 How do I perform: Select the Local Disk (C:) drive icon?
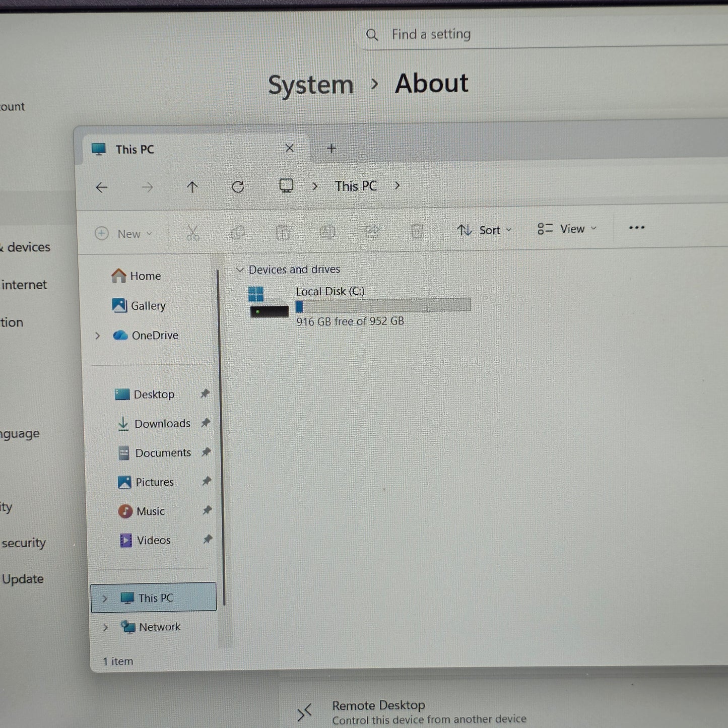tap(268, 302)
